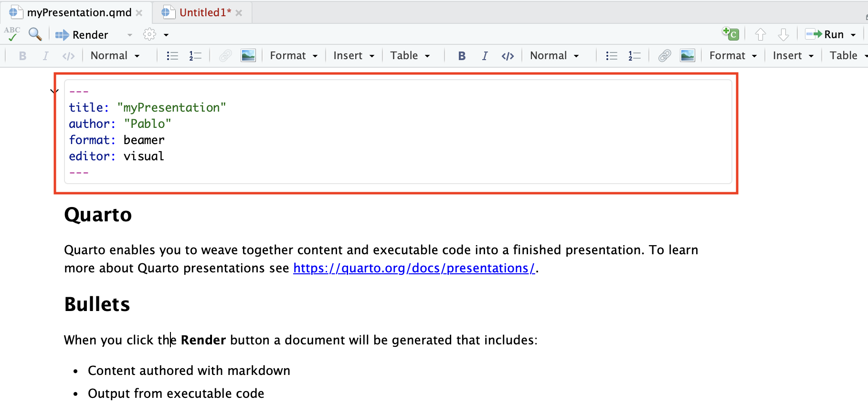Open find and replace magnifier icon

[x=35, y=34]
